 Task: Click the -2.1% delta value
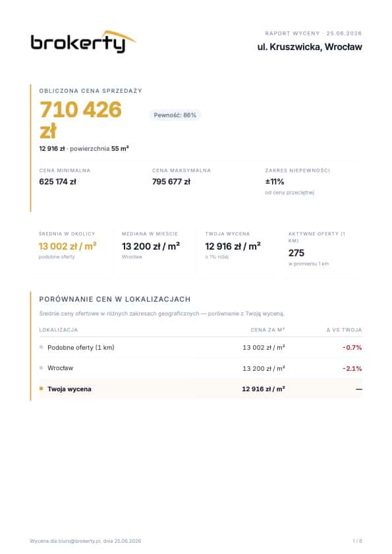pyautogui.click(x=352, y=368)
